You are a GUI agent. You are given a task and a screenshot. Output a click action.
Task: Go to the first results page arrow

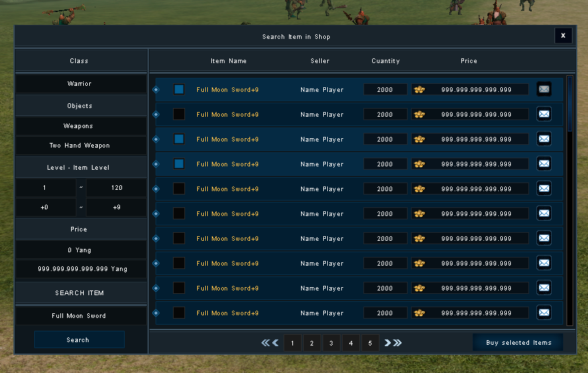click(x=266, y=343)
